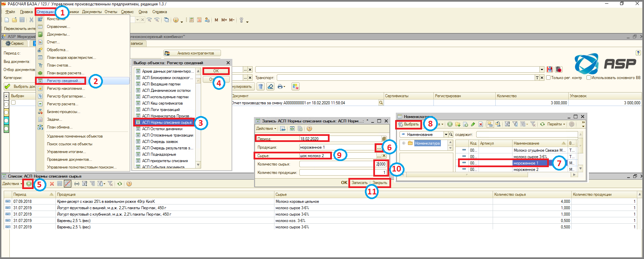Click the tools wrench icon in main toolbar
Image resolution: width=644 pixels, height=259 pixels.
click(241, 20)
